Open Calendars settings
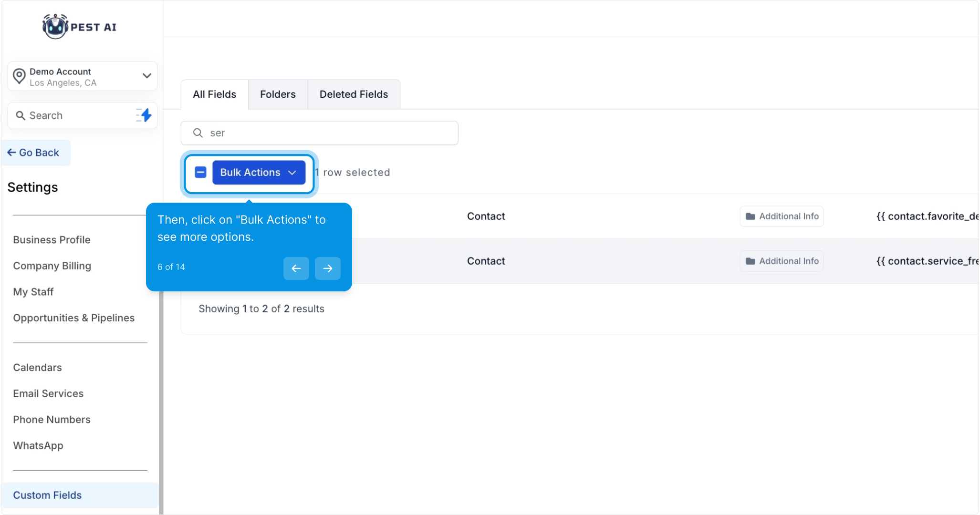Viewport: 980px width, 515px height. pos(37,368)
